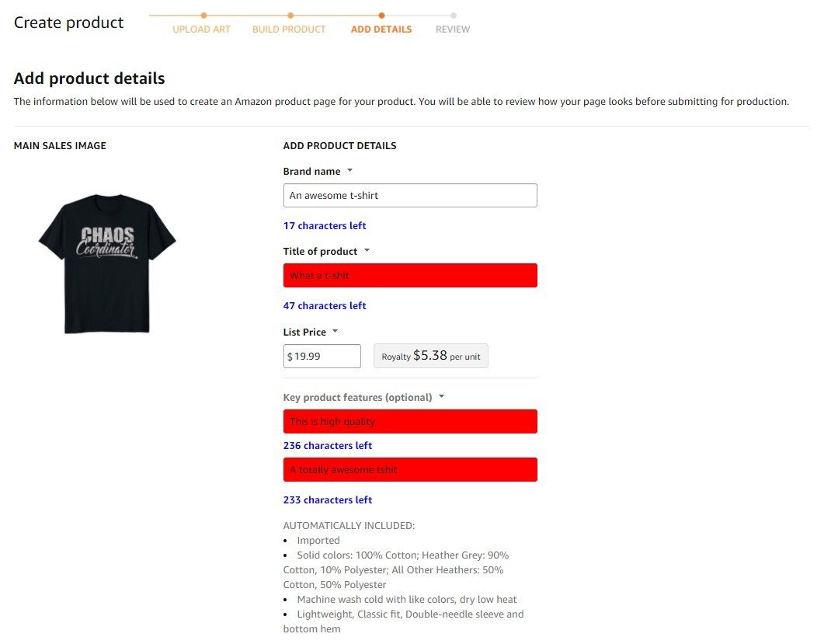The image size is (831, 644).
Task: Open the REVIEW step
Action: click(453, 30)
